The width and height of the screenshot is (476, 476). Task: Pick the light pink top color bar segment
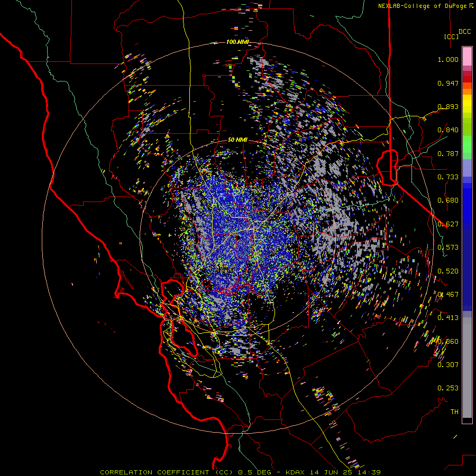coord(467,57)
